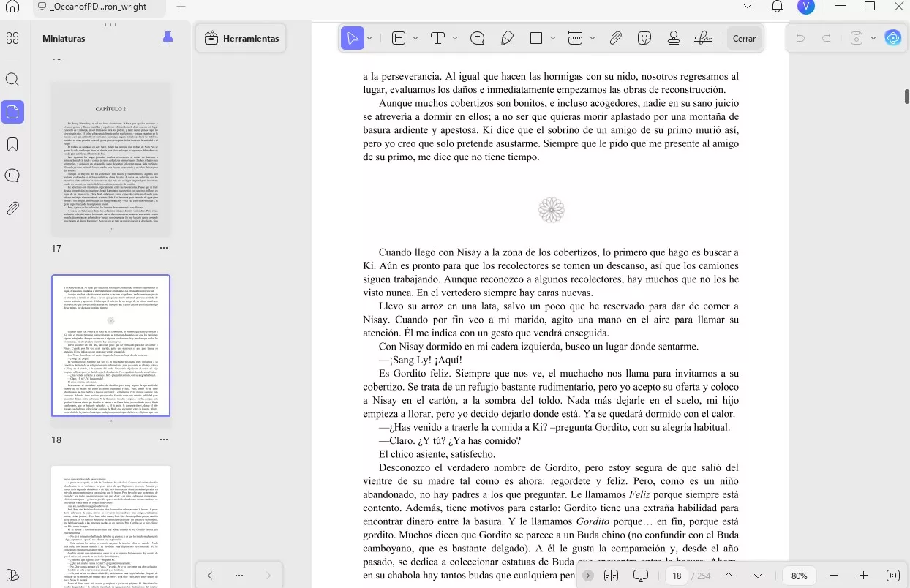Click the back arrow below thumbnails
The height and width of the screenshot is (588, 910).
pos(210,576)
